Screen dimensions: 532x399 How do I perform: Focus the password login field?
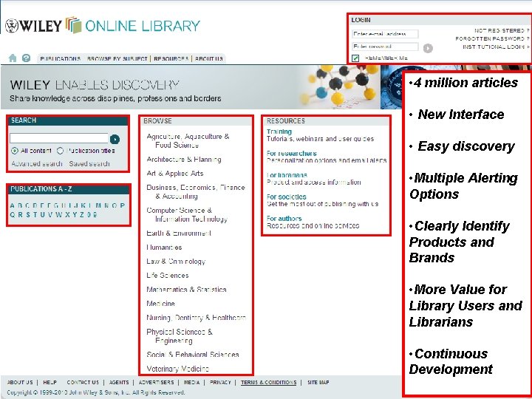[x=385, y=47]
